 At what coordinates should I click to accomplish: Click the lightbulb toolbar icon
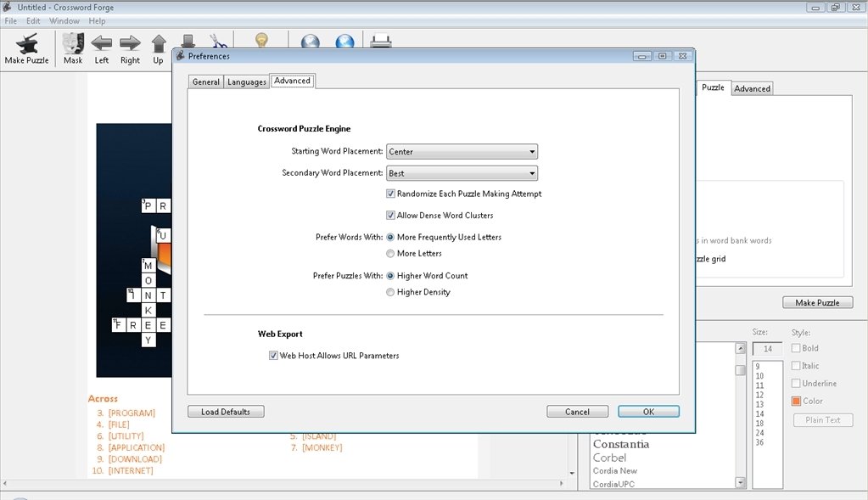click(x=261, y=40)
